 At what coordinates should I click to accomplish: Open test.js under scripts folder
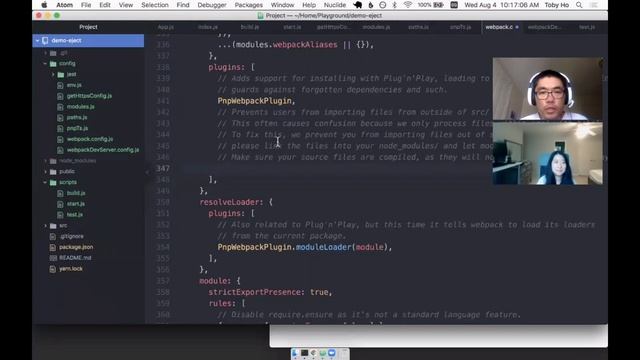pyautogui.click(x=75, y=215)
